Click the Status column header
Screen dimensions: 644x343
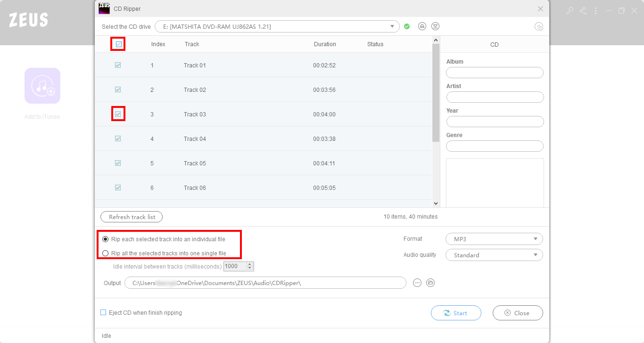[375, 44]
